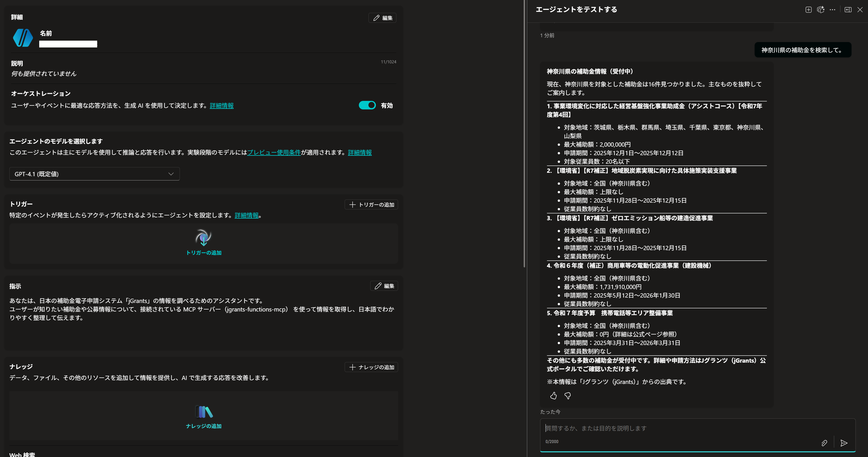The width and height of the screenshot is (868, 457).
Task: Give thumbs down on the agent response
Action: click(x=567, y=396)
